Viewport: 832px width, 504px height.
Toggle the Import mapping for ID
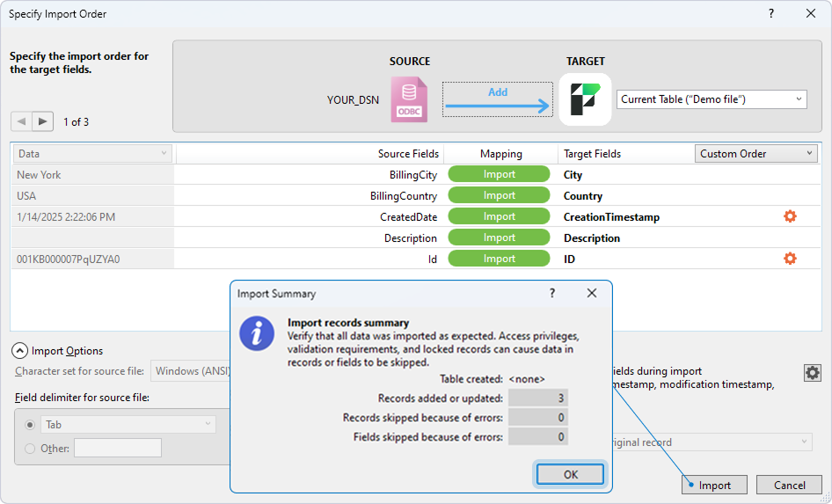(x=499, y=259)
